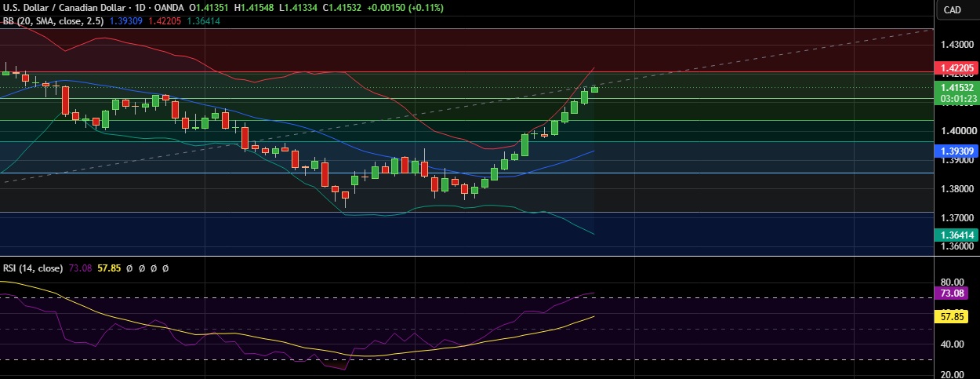Select the BB (20, SMA, close, 2.5) indicator legend

click(x=52, y=21)
